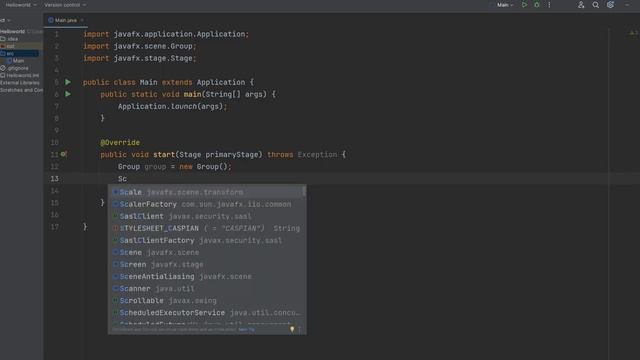640x360 pixels.
Task: Open completion popup options three-dot icon
Action: 300,329
